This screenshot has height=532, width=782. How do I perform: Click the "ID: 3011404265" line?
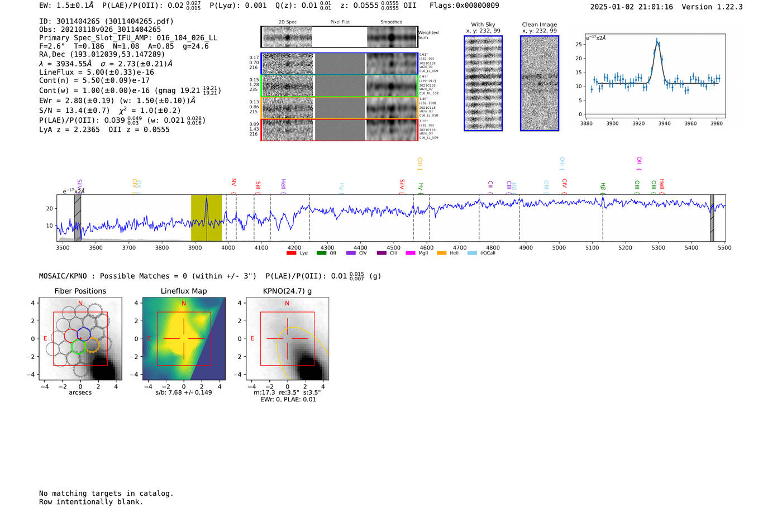click(x=106, y=21)
